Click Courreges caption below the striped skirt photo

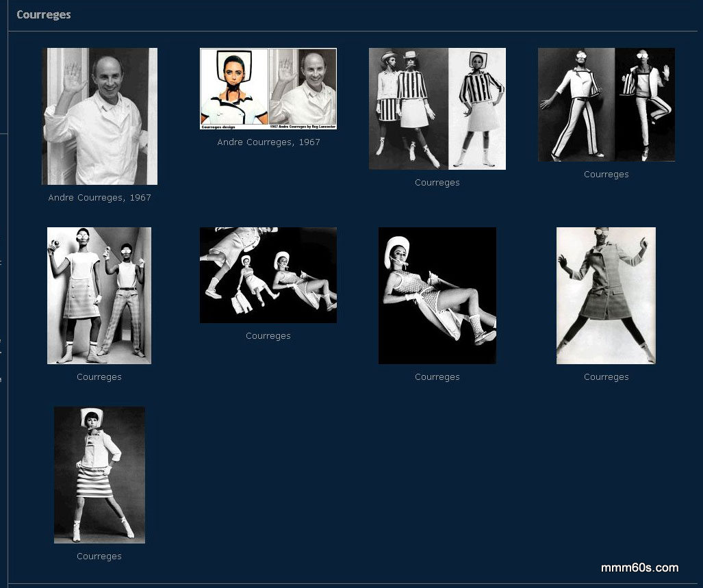pyautogui.click(x=99, y=557)
